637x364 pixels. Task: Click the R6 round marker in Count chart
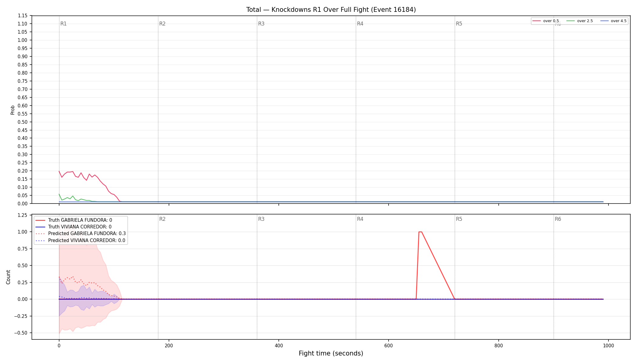pos(558,219)
